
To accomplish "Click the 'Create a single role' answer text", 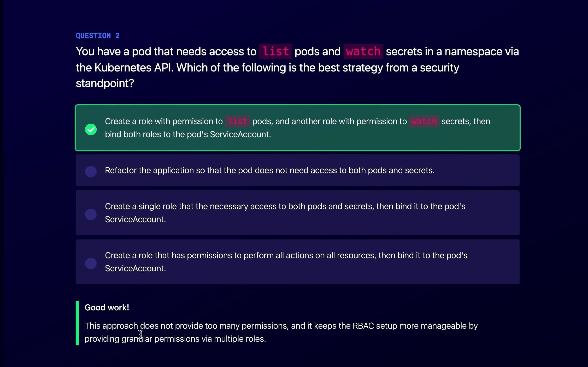I will click(x=285, y=206).
